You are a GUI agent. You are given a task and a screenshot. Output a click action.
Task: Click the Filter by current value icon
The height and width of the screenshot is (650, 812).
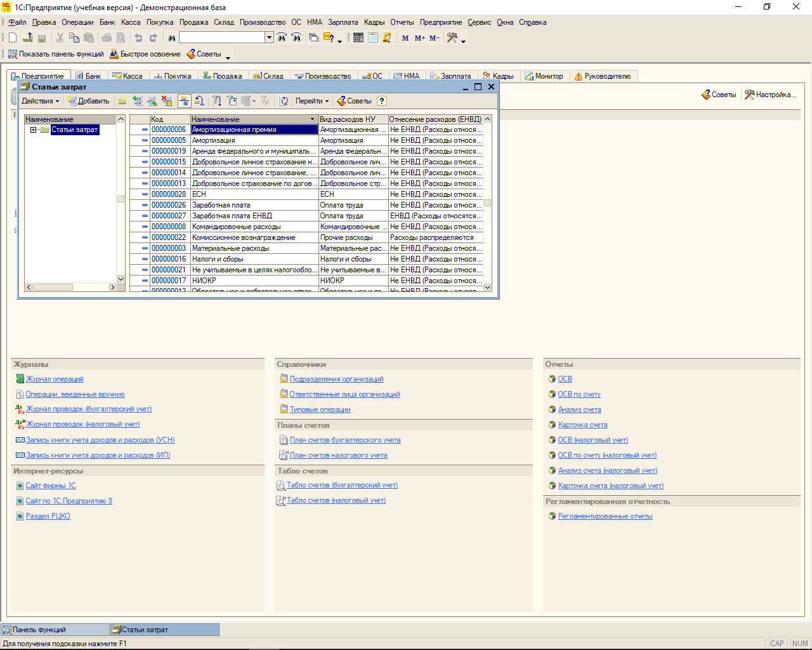pos(232,101)
